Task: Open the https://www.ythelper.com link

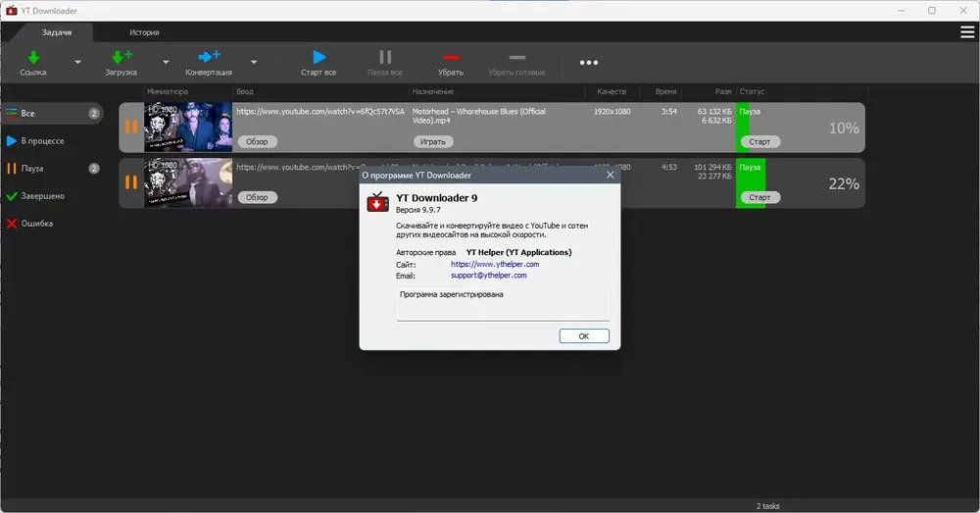Action: click(x=495, y=264)
